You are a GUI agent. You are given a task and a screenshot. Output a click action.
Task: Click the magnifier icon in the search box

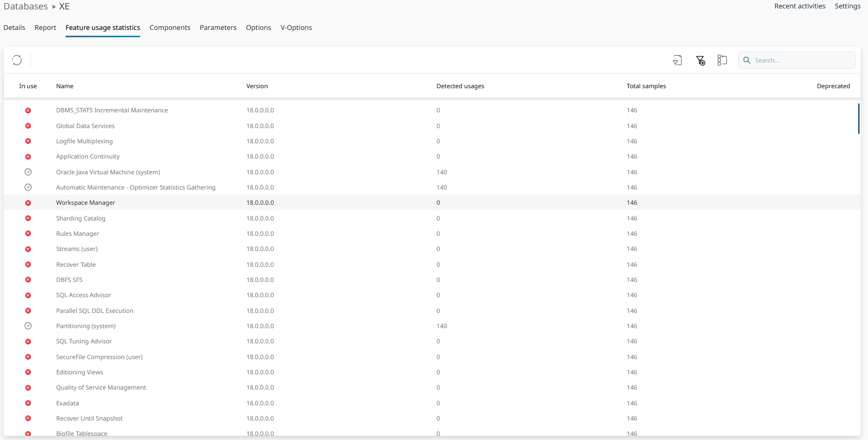[747, 60]
